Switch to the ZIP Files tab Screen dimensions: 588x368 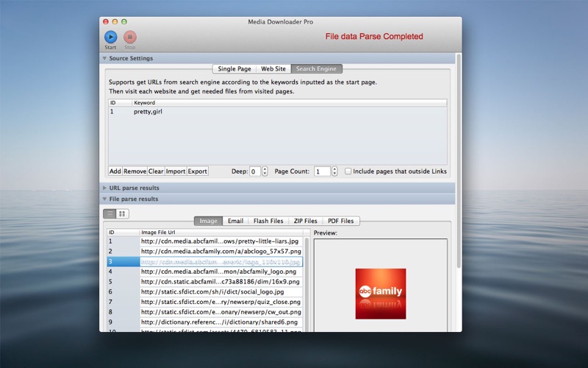pyautogui.click(x=305, y=221)
